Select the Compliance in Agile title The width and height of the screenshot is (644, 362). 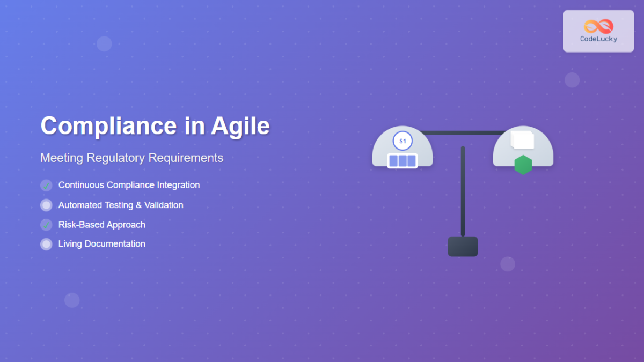point(155,125)
